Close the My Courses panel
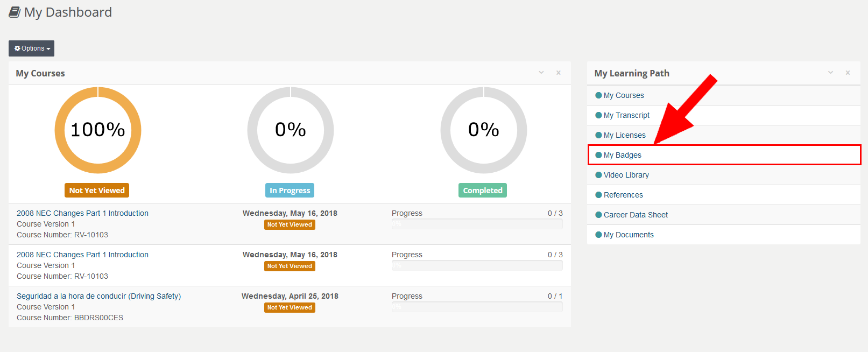868x352 pixels. pyautogui.click(x=559, y=73)
